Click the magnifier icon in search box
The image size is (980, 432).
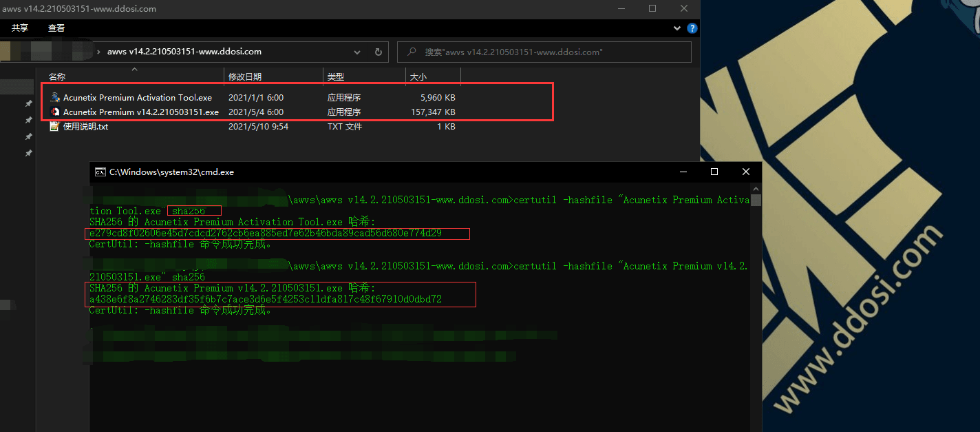click(412, 52)
